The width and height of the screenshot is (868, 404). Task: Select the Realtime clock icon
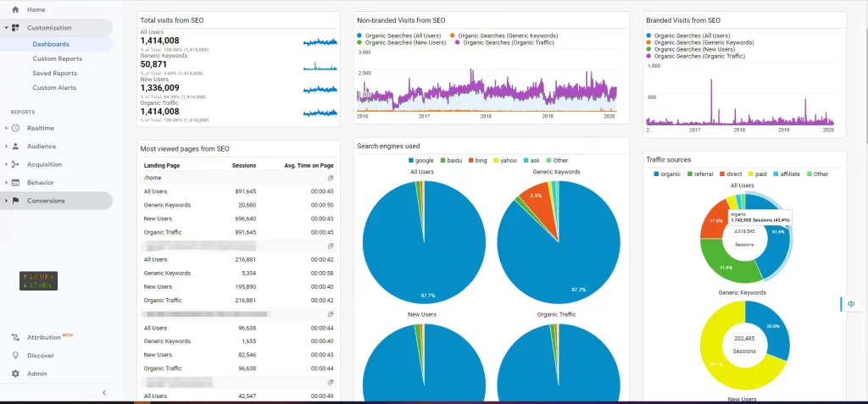tap(15, 129)
